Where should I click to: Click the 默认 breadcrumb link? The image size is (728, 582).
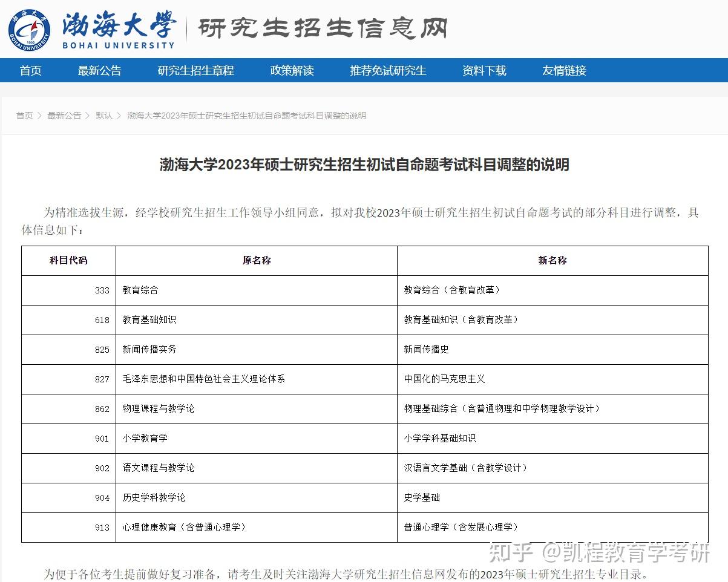pyautogui.click(x=103, y=116)
